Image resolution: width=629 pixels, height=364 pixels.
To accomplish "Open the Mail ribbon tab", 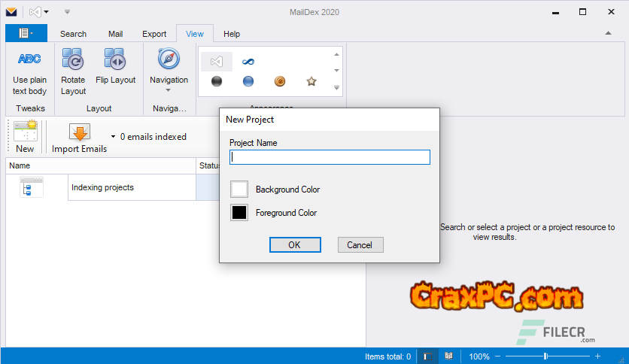I will pyautogui.click(x=115, y=34).
